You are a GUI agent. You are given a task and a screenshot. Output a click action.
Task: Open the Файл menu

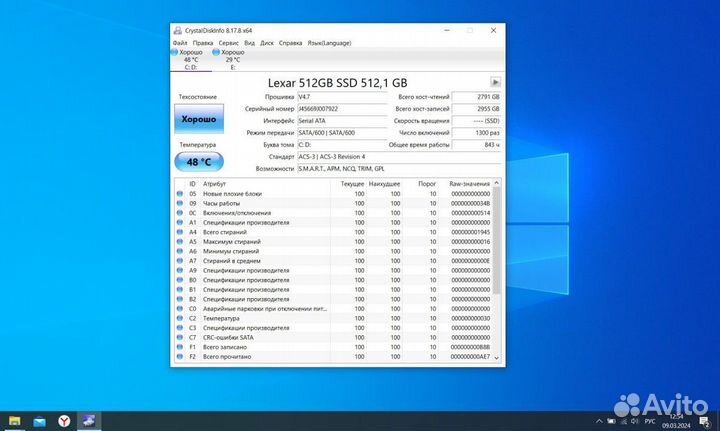pyautogui.click(x=180, y=43)
